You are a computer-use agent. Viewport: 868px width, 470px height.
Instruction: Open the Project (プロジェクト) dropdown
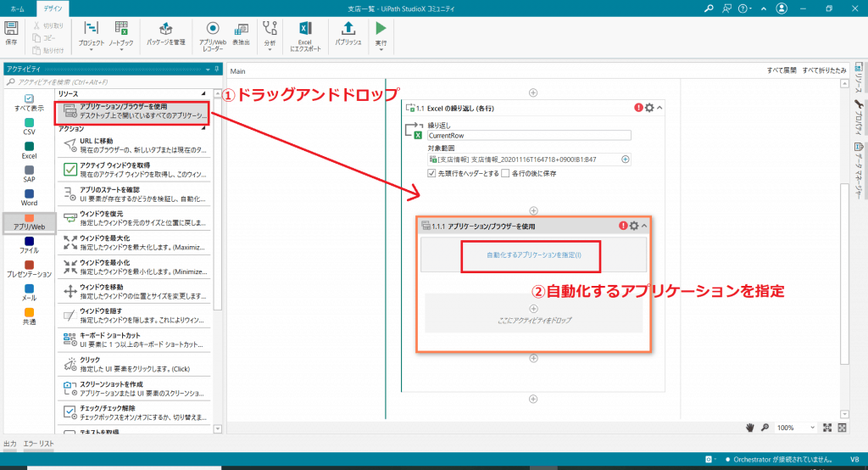[92, 34]
